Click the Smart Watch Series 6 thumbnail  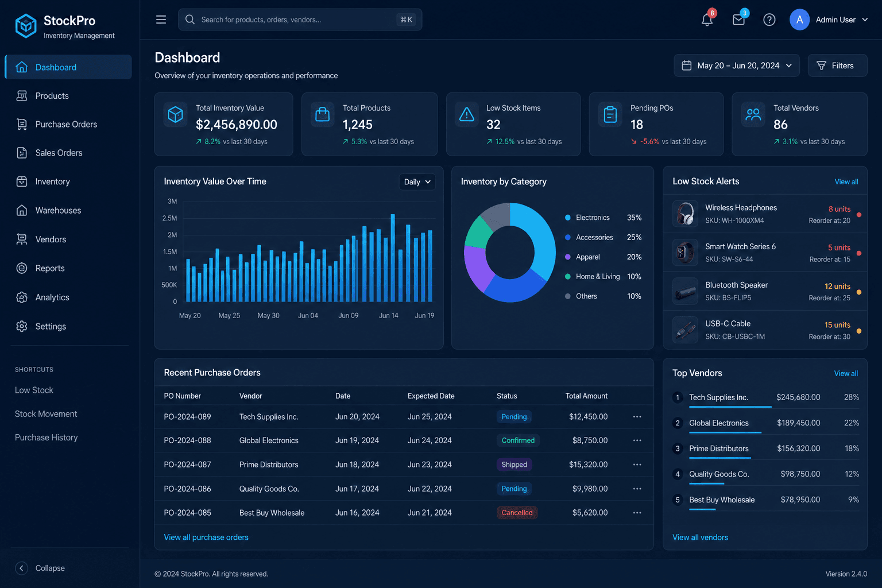(x=685, y=253)
